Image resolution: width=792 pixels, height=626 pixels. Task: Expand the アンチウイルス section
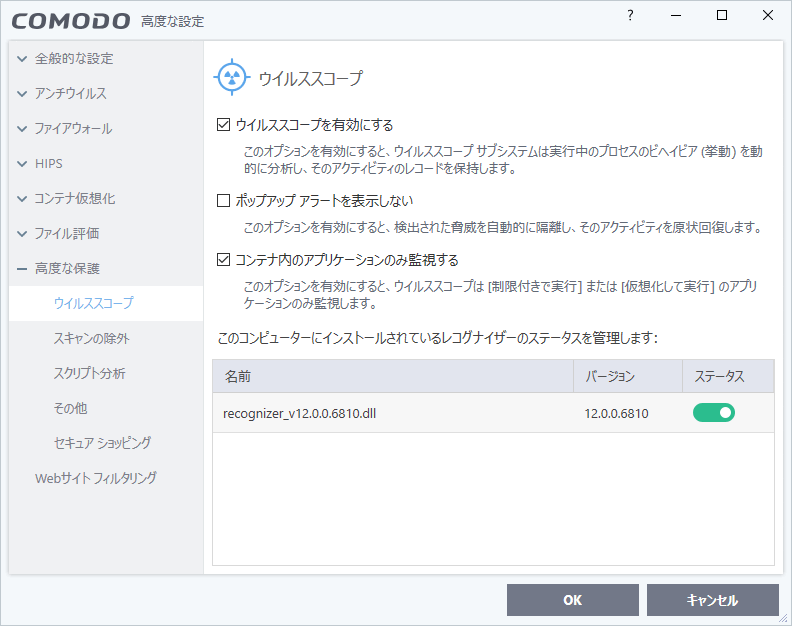(22, 94)
